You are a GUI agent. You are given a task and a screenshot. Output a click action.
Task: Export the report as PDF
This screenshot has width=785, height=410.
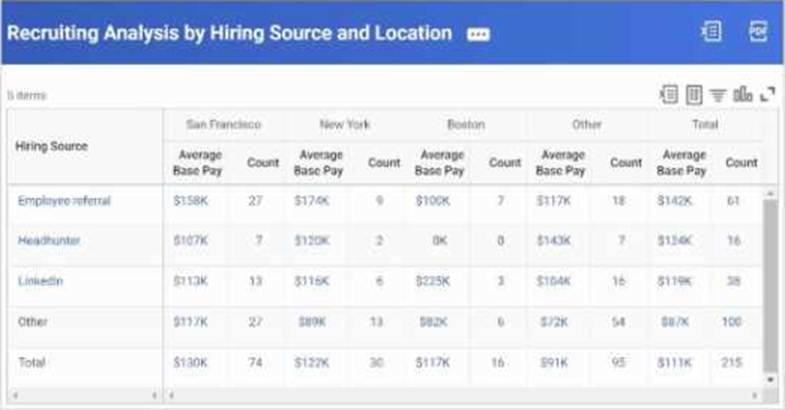[758, 32]
